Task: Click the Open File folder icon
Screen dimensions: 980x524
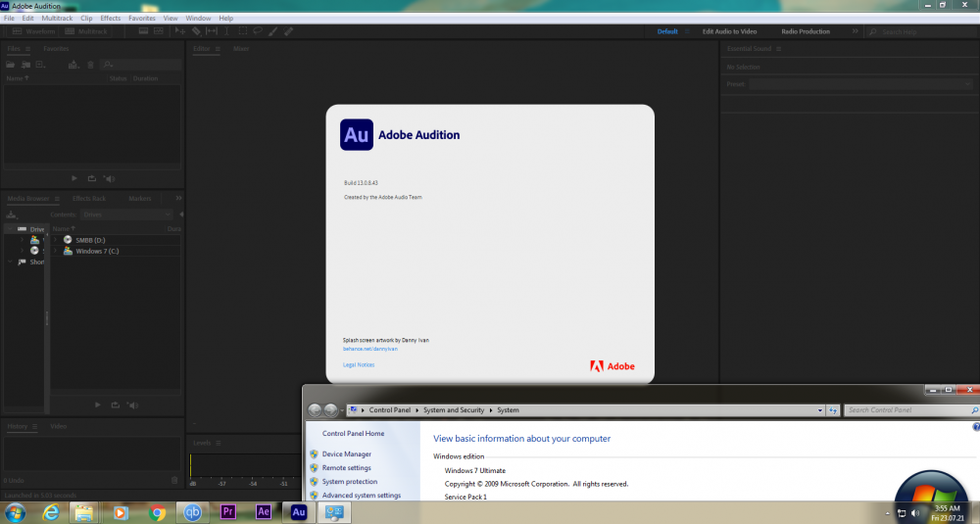Action: pyautogui.click(x=11, y=65)
